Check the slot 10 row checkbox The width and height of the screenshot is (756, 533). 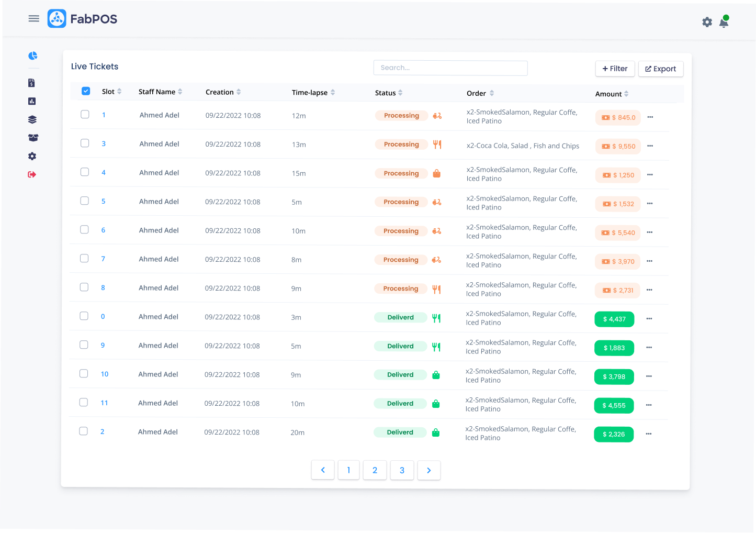(x=84, y=373)
